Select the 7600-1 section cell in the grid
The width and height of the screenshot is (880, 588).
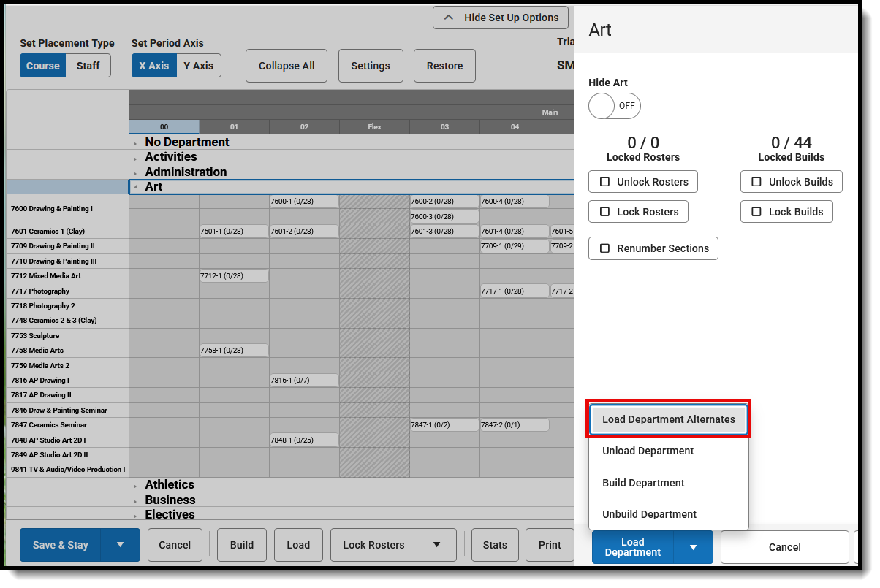[304, 201]
